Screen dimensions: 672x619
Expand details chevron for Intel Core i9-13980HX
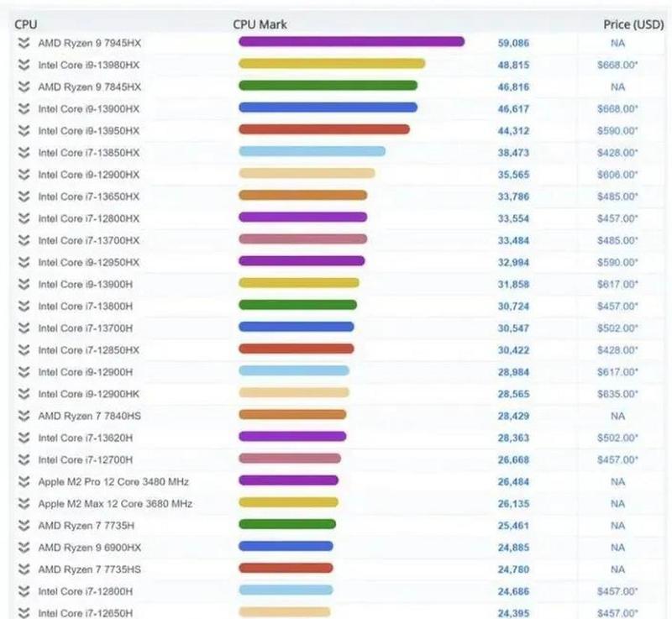point(24,65)
